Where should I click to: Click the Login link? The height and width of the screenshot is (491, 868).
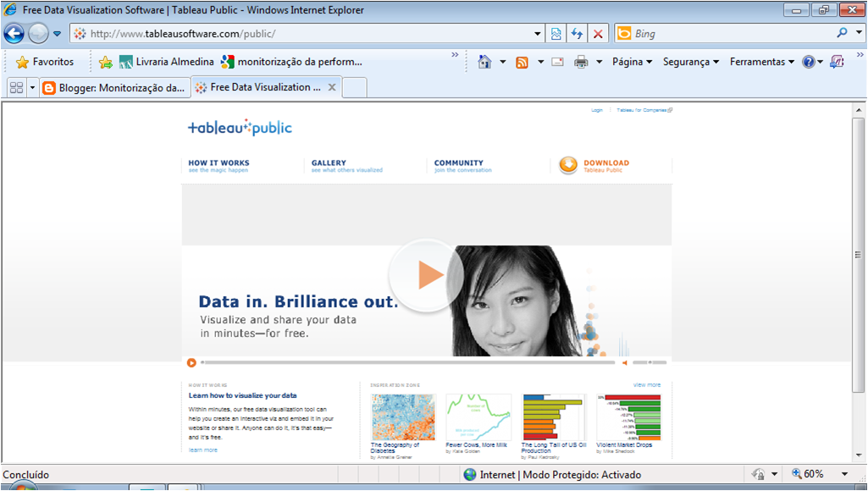[597, 110]
